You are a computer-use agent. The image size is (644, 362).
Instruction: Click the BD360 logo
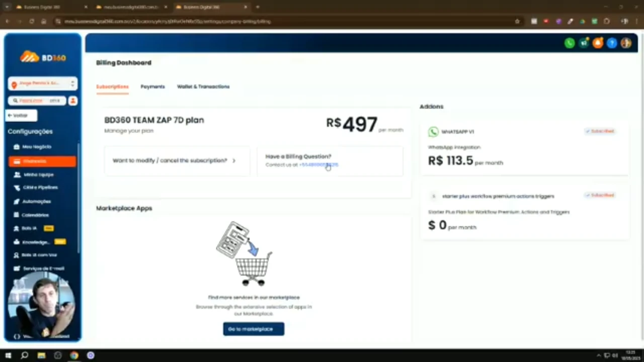[x=43, y=57]
